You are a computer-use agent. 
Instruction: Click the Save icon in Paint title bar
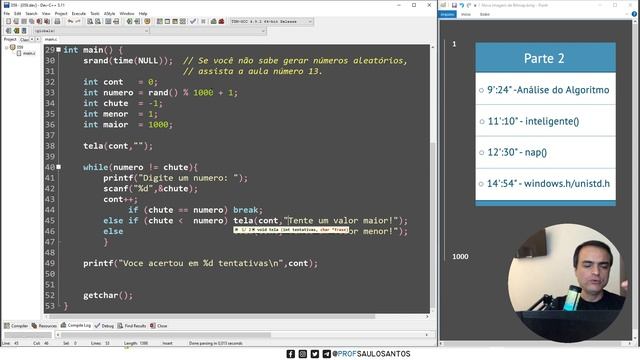click(x=454, y=5)
